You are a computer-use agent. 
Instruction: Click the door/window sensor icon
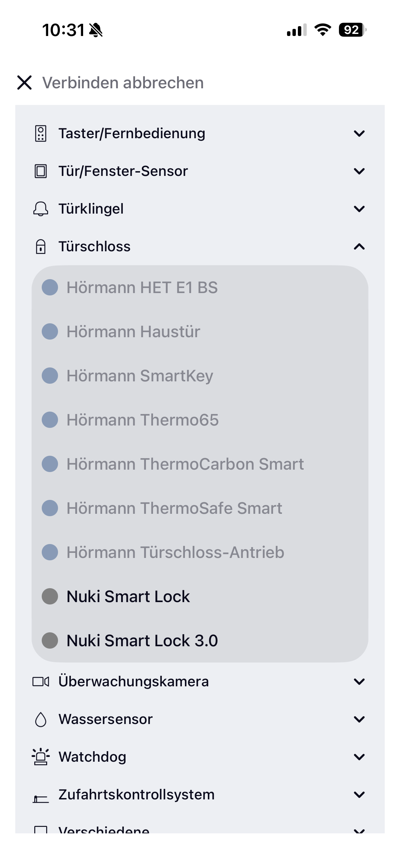(41, 171)
